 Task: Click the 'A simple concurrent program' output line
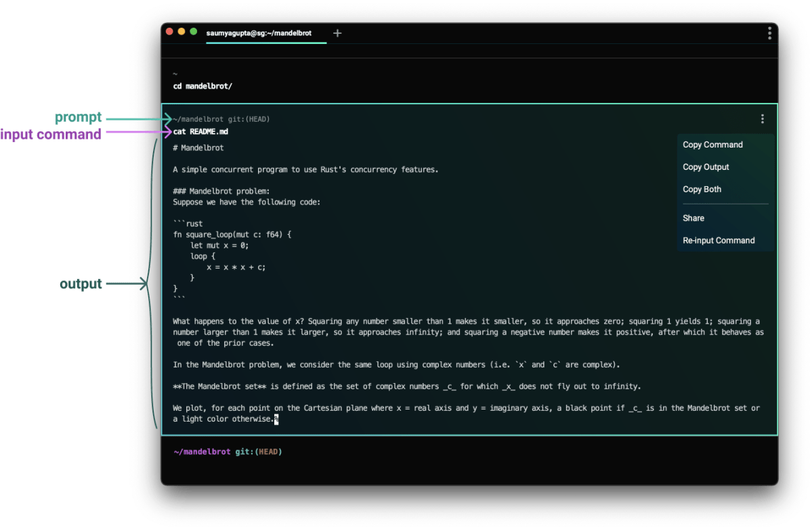coord(305,170)
